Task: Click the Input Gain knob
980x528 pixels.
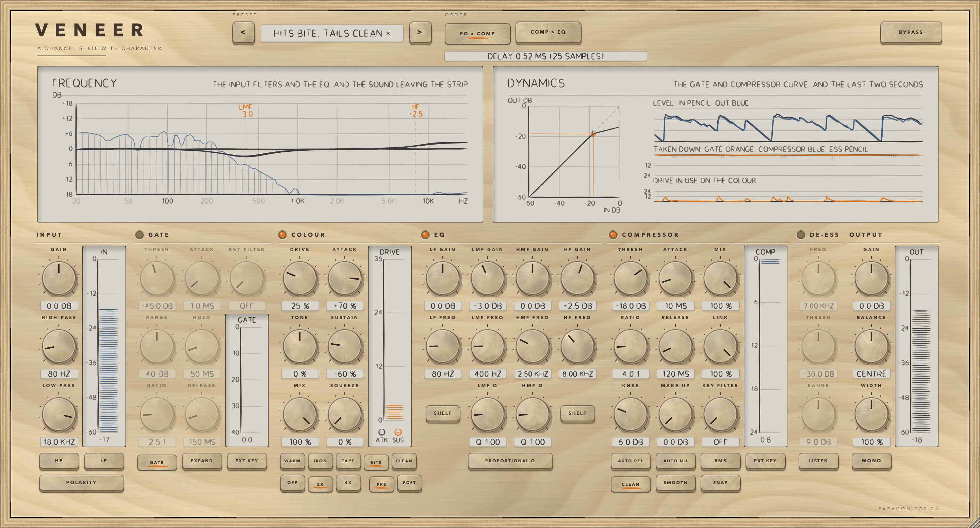Action: (x=59, y=278)
